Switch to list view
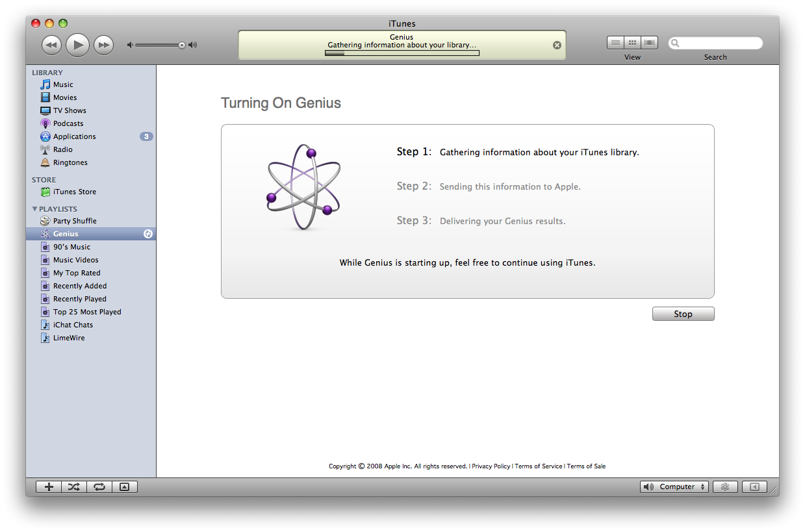Screen dimensions: 805x532 tap(615, 43)
